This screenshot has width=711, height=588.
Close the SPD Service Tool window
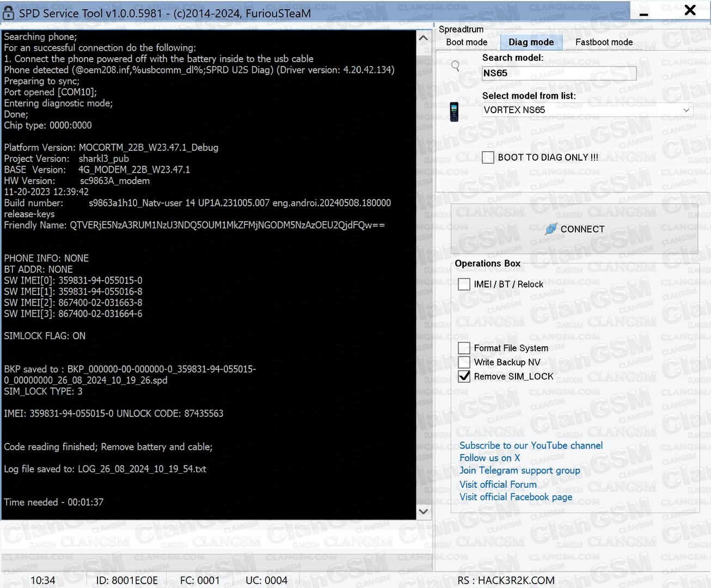click(690, 10)
